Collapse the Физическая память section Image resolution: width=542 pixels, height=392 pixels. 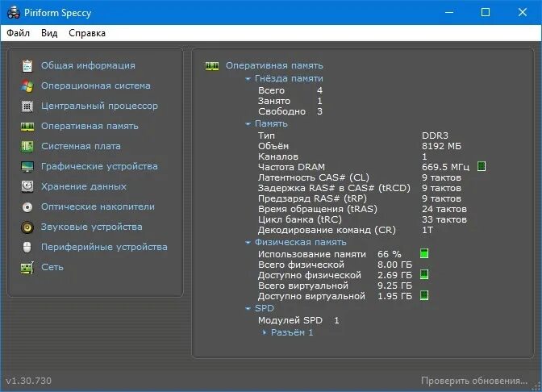click(x=248, y=243)
